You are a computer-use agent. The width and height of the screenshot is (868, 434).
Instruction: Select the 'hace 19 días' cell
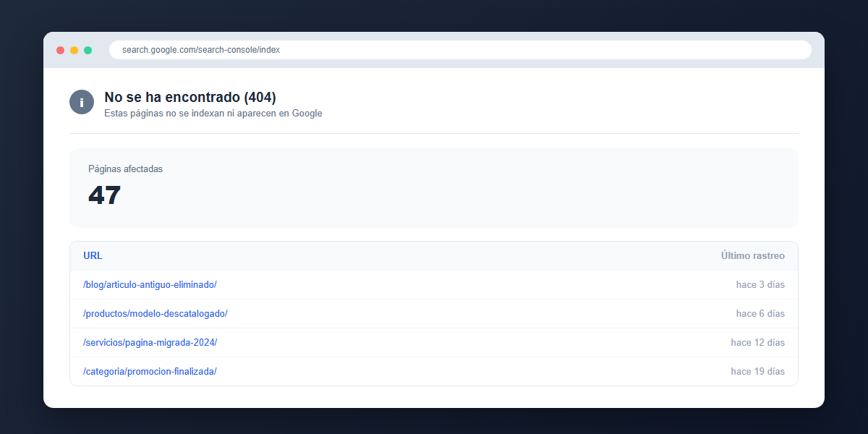[x=757, y=372]
